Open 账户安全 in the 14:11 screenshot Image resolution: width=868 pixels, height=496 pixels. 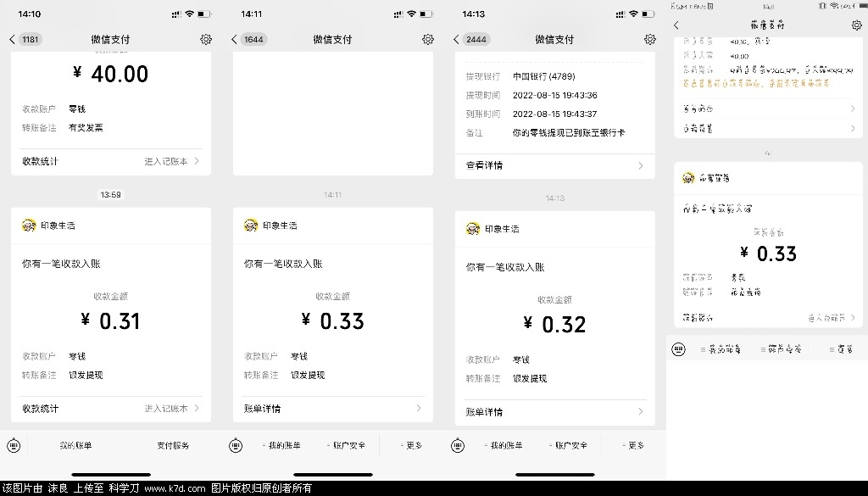coord(347,445)
